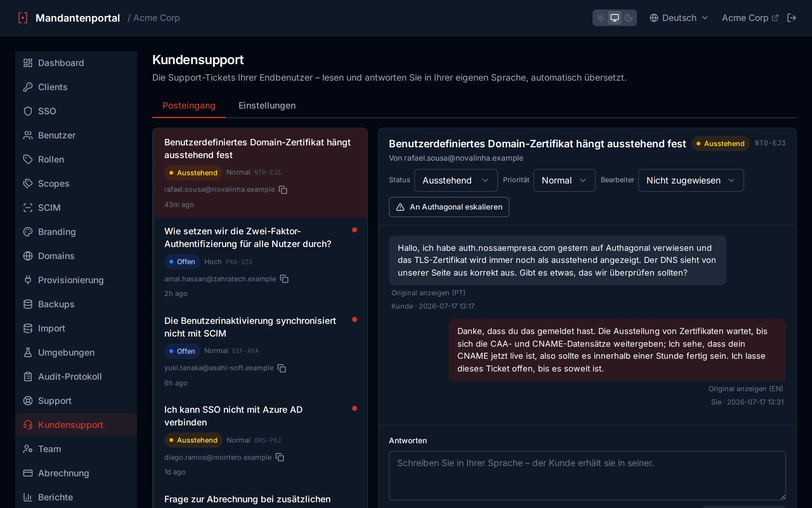Switch to the Posteingang tab
The width and height of the screenshot is (812, 508).
pos(189,105)
